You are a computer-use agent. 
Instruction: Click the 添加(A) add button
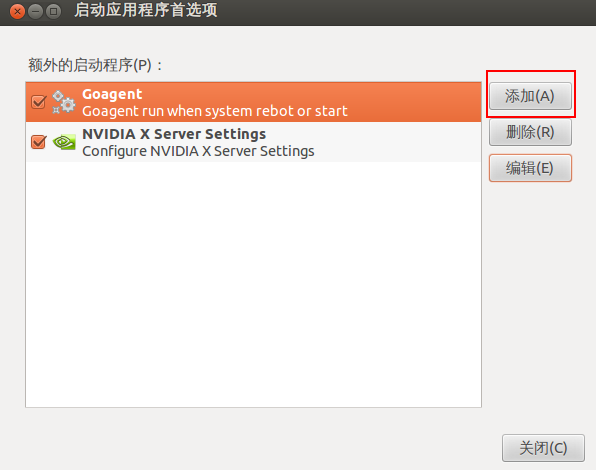pos(530,96)
